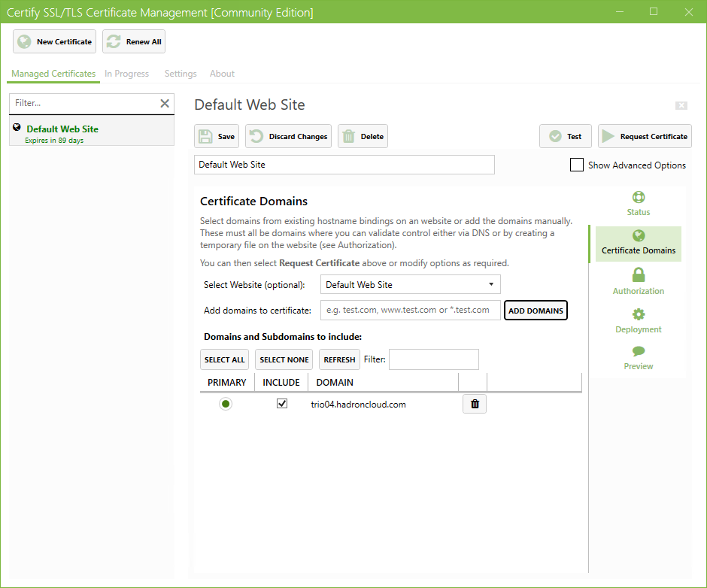Open the Authorization section
Screen dimensions: 707x588
point(639,282)
